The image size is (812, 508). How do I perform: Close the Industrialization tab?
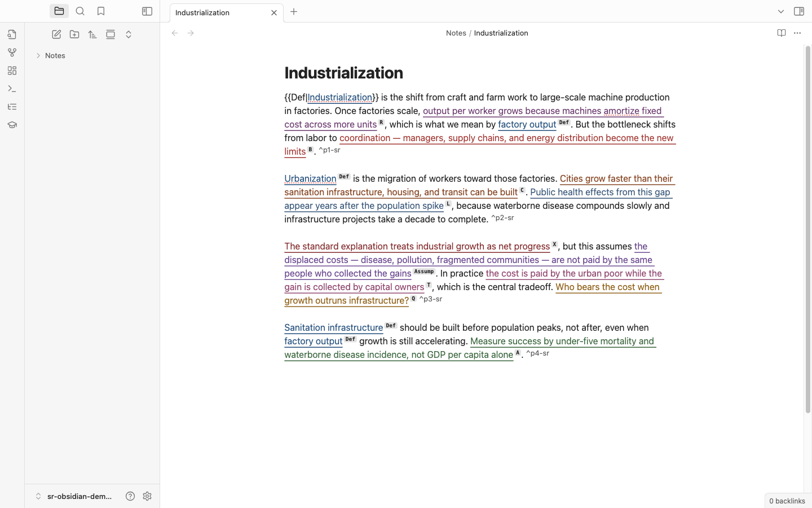(x=274, y=12)
